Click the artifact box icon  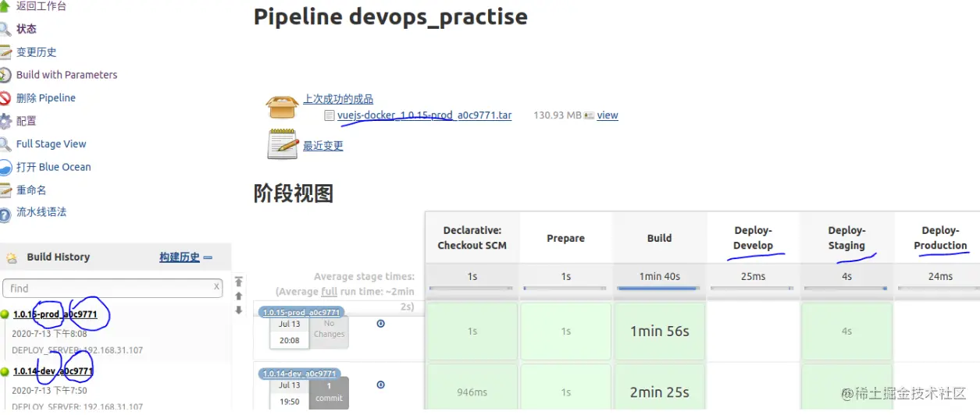click(282, 108)
